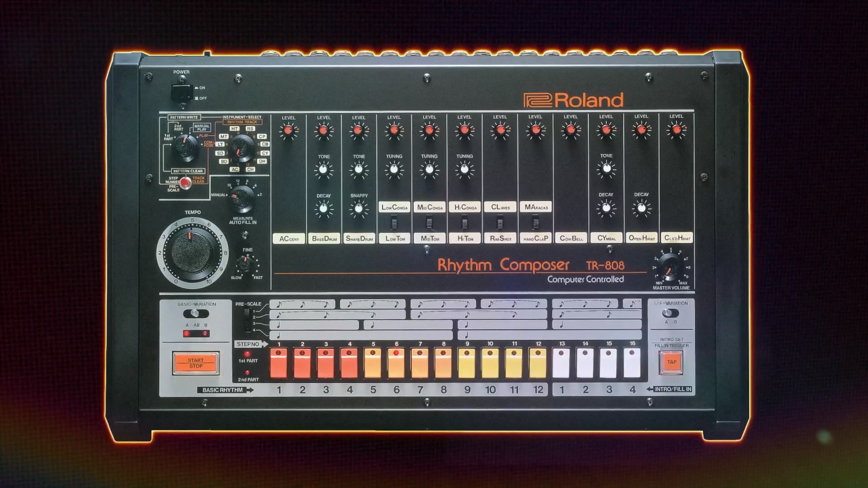Click the Cymbal label
The height and width of the screenshot is (488, 868).
click(607, 238)
